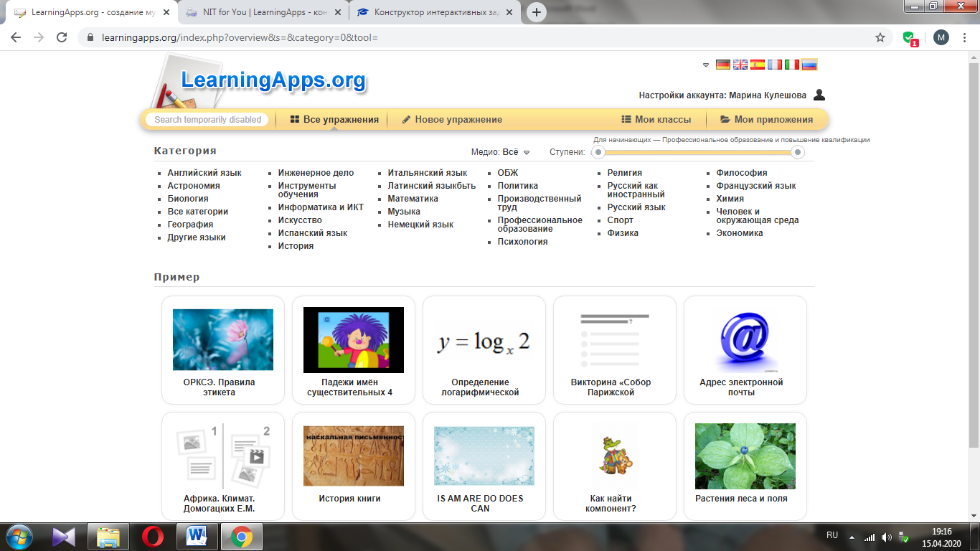Open File Explorer from the taskbar
Image resolution: width=980 pixels, height=551 pixels.
[108, 537]
